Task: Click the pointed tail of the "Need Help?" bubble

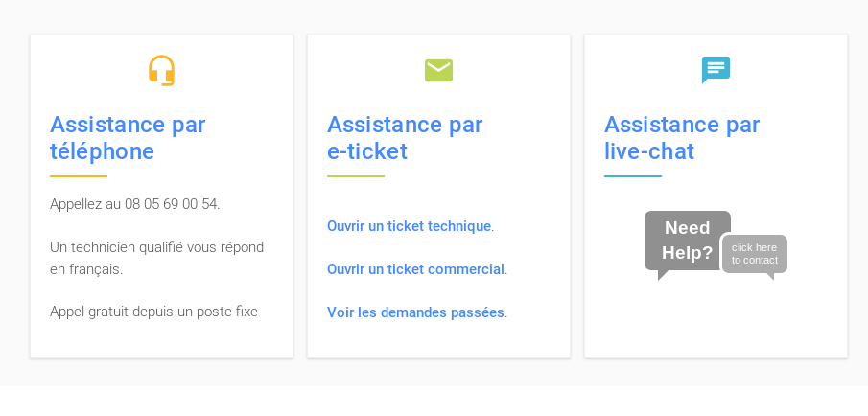Action: 662,275
